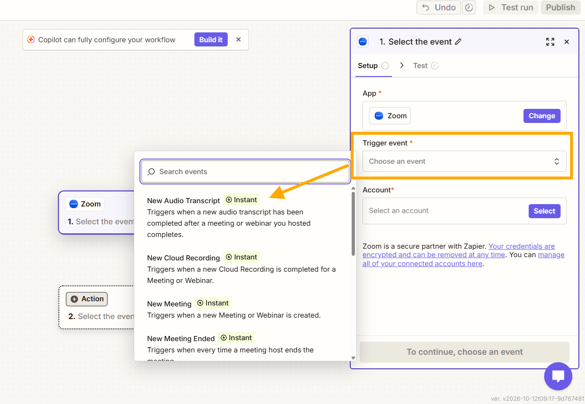
Task: Dismiss the Copilot banner
Action: click(x=238, y=40)
